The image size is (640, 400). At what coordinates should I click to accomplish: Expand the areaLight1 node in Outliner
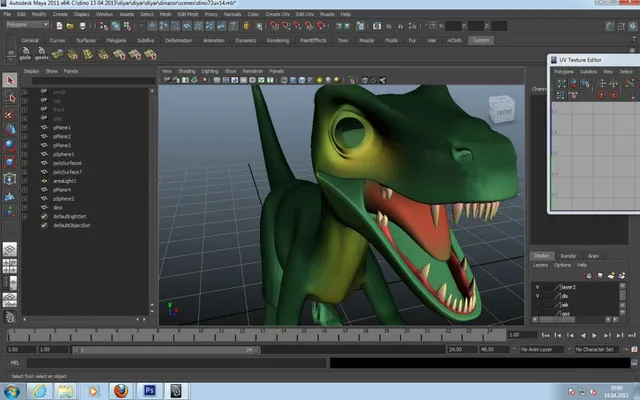pos(24,181)
